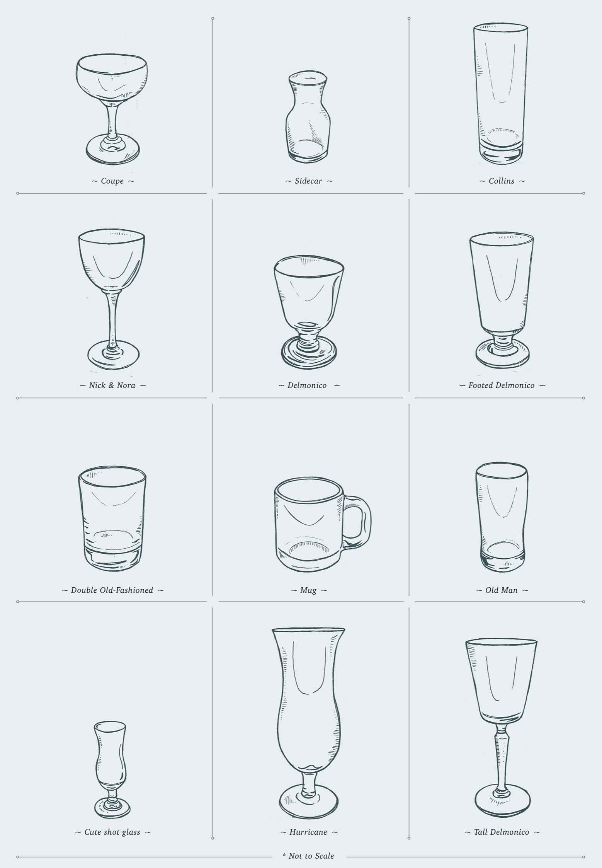602x868 pixels.
Task: Select the Cute shot glass drawing
Action: pyautogui.click(x=111, y=770)
